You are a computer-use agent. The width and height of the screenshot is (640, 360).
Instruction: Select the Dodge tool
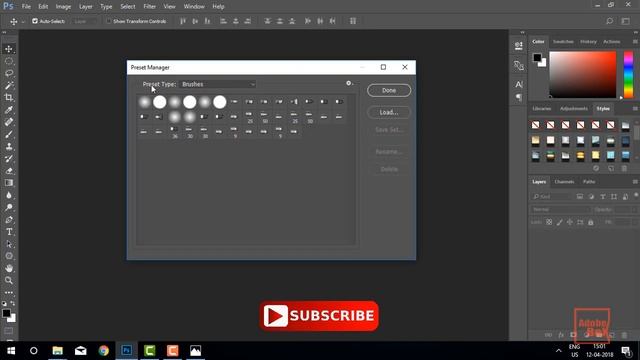(9, 207)
